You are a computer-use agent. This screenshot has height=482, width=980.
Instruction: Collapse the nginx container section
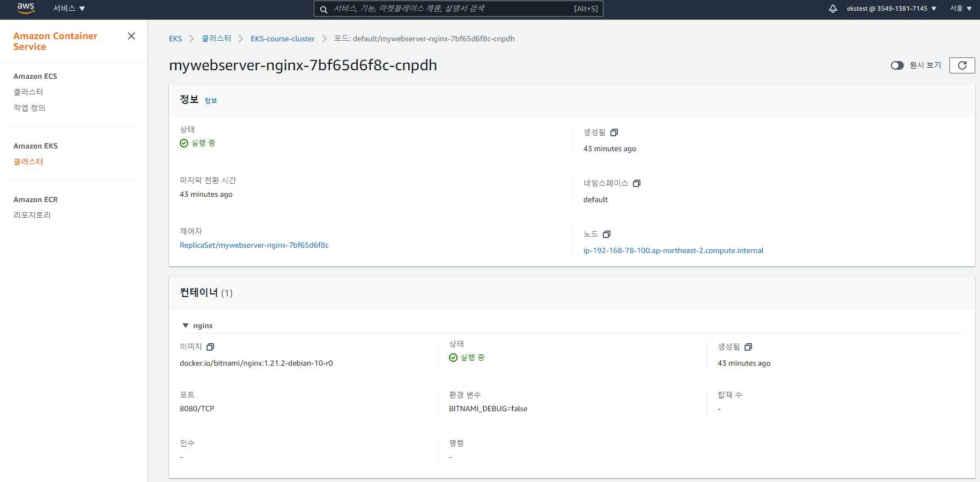click(x=186, y=325)
